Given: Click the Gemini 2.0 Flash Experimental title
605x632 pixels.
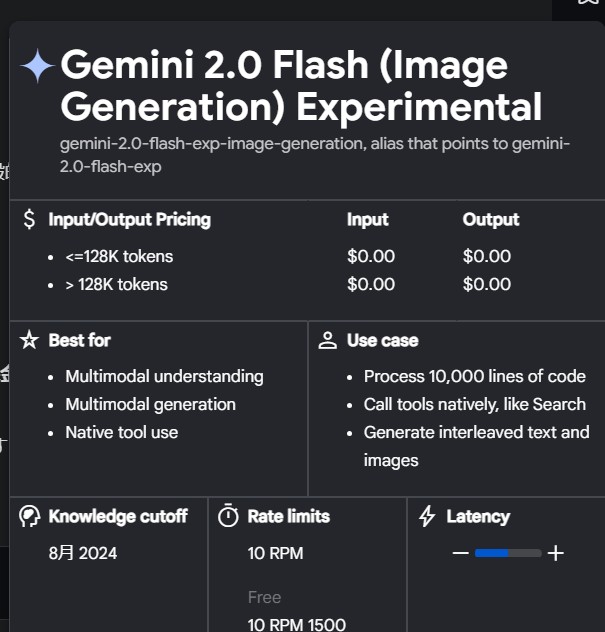Looking at the screenshot, I should tap(301, 85).
